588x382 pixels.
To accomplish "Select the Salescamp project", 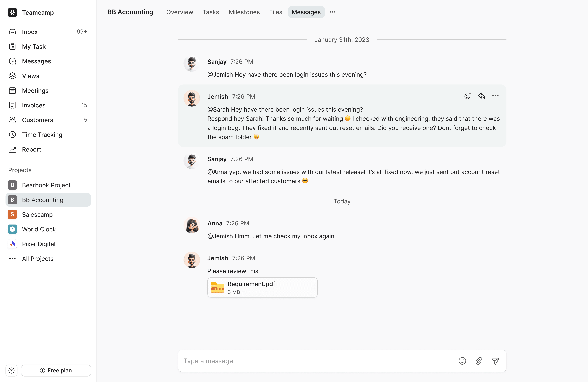I will (37, 214).
